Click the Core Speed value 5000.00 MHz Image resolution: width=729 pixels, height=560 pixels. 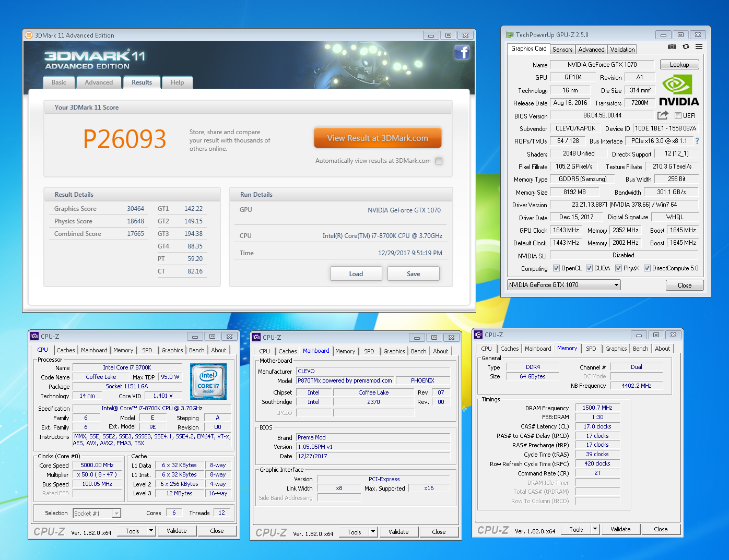(x=97, y=465)
